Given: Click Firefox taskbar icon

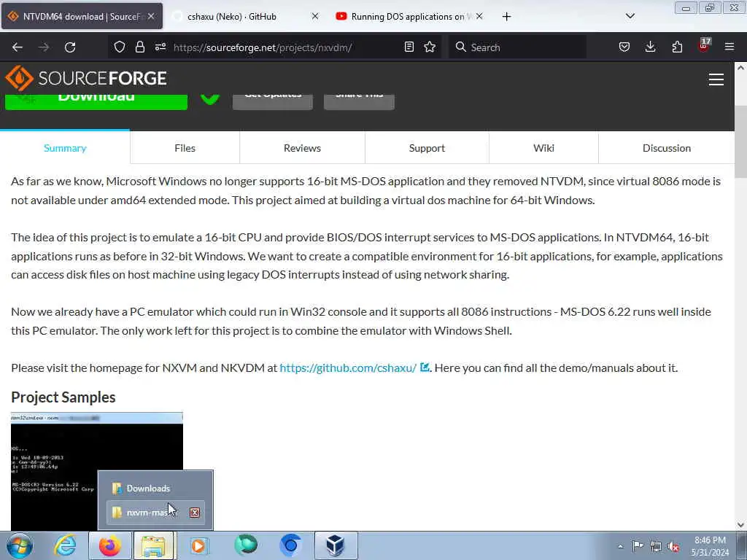Looking at the screenshot, I should point(109,545).
